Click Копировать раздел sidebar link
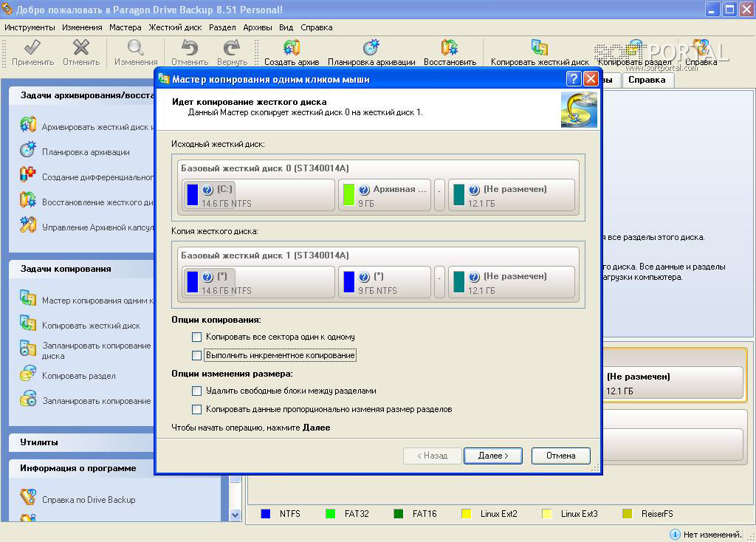This screenshot has width=756, height=542. (x=78, y=376)
